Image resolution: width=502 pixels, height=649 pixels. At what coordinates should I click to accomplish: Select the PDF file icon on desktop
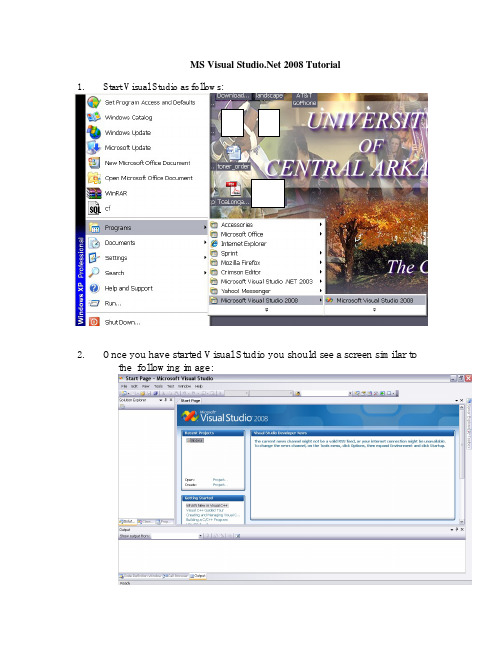tap(233, 193)
